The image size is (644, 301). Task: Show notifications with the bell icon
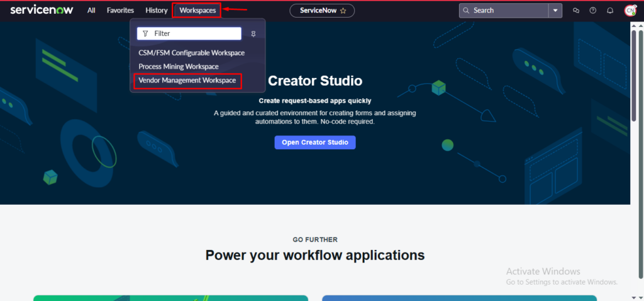click(x=609, y=11)
